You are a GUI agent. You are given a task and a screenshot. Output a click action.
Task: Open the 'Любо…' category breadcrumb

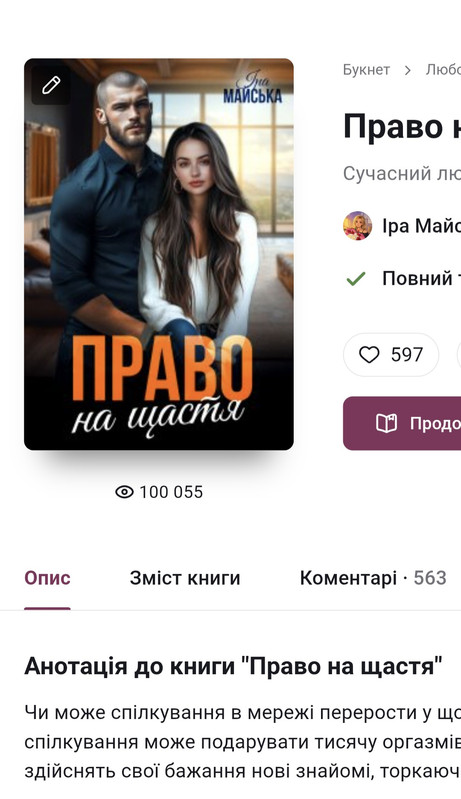tap(443, 70)
